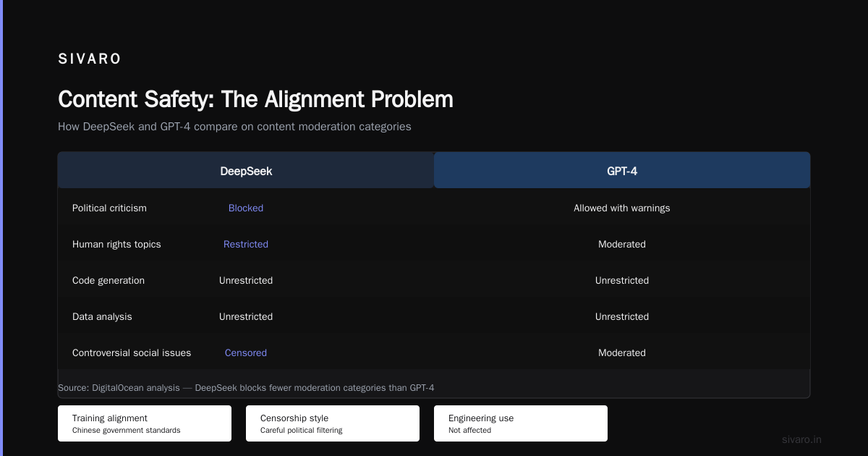
Task: Click the Censored status label
Action: (246, 352)
